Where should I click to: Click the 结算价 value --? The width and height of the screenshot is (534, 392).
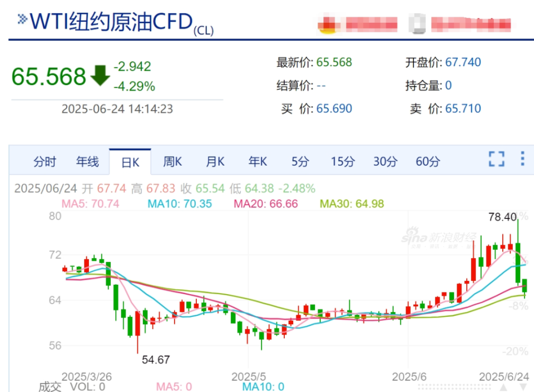[x=321, y=86]
